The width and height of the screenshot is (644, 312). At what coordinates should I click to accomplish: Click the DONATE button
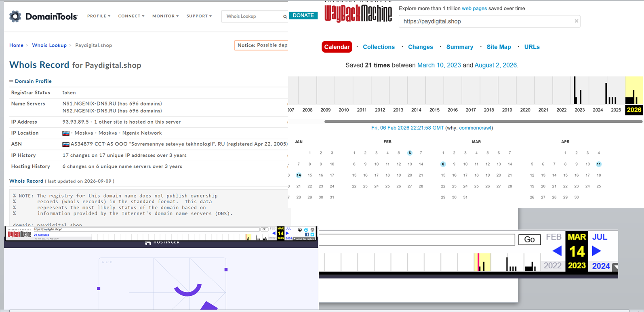[x=303, y=15]
